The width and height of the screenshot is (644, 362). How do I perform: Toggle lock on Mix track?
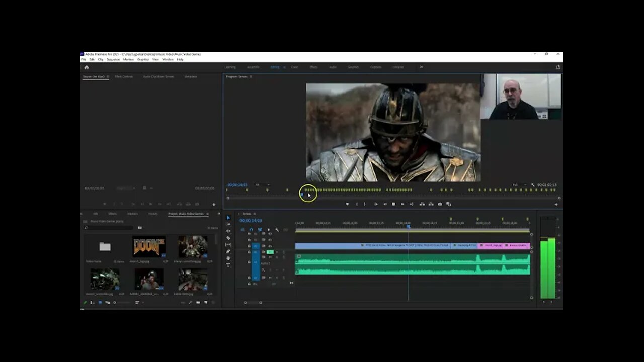[x=249, y=284]
